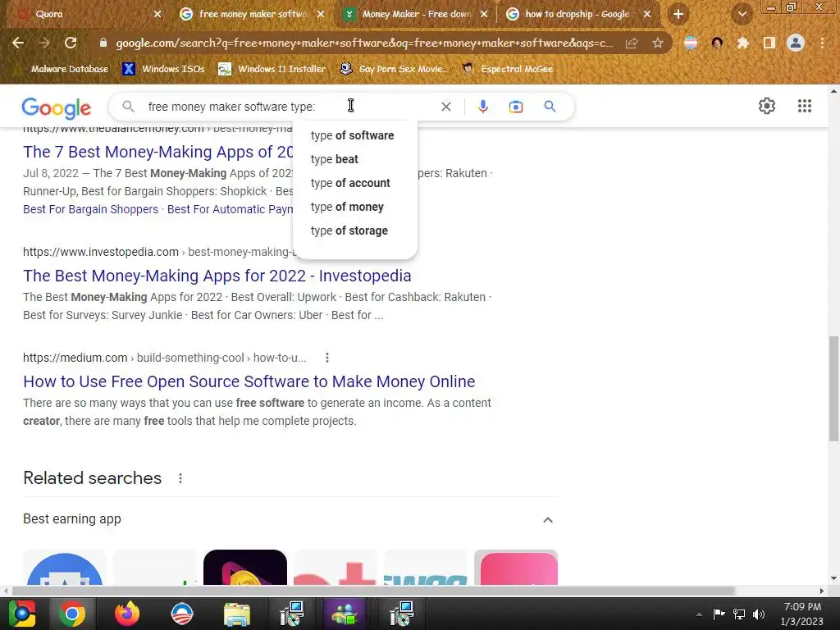Viewport: 840px width, 630px height.
Task: Click the vertical page scrollbar thumb
Action: click(x=833, y=388)
